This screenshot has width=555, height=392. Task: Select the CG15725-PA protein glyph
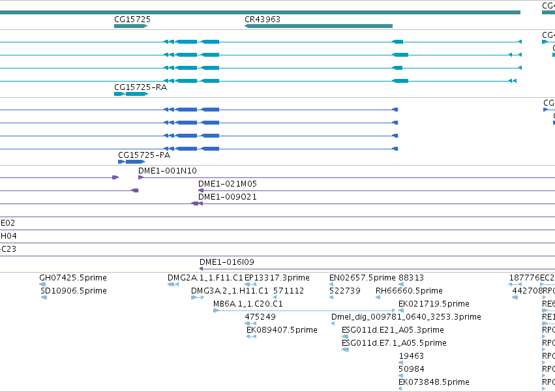coord(131,162)
